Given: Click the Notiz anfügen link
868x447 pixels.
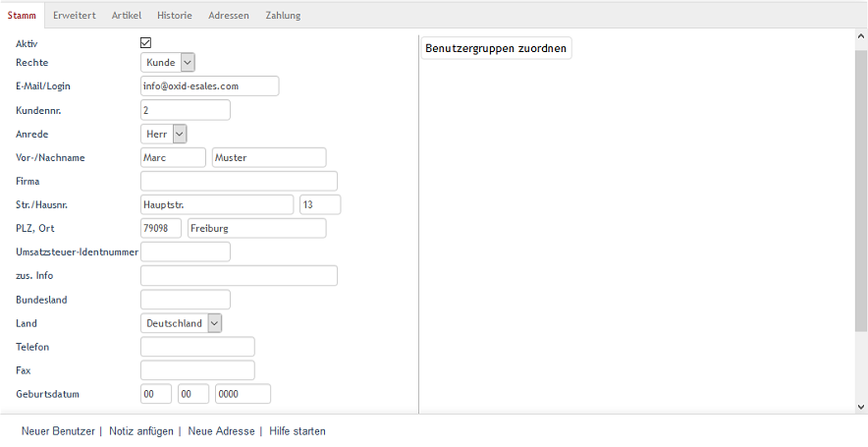Looking at the screenshot, I should (x=141, y=431).
